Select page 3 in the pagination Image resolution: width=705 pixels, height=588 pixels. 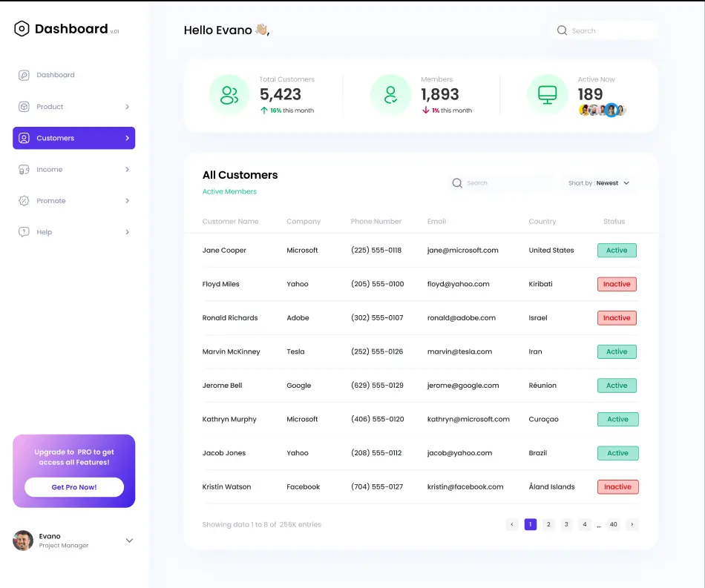click(x=566, y=524)
